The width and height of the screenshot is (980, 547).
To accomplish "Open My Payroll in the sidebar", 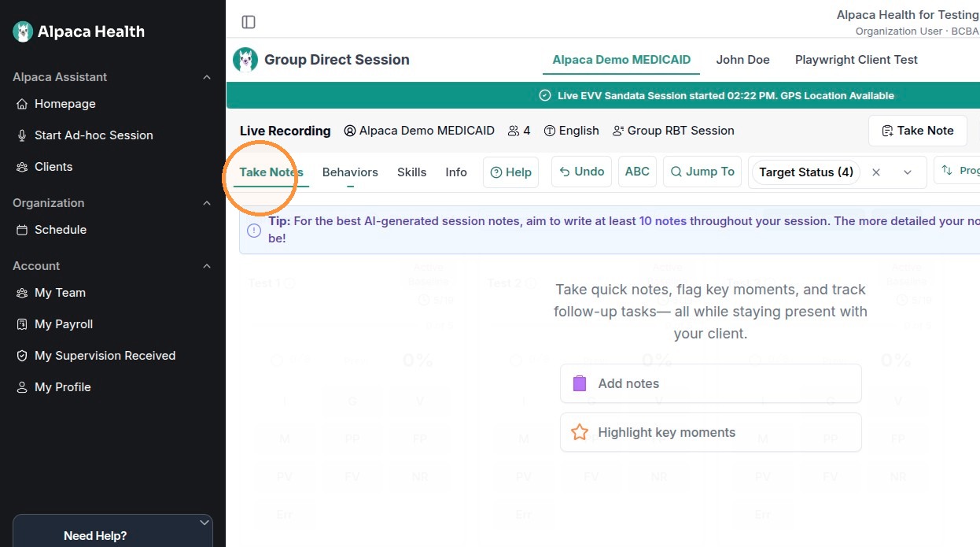I will point(63,324).
